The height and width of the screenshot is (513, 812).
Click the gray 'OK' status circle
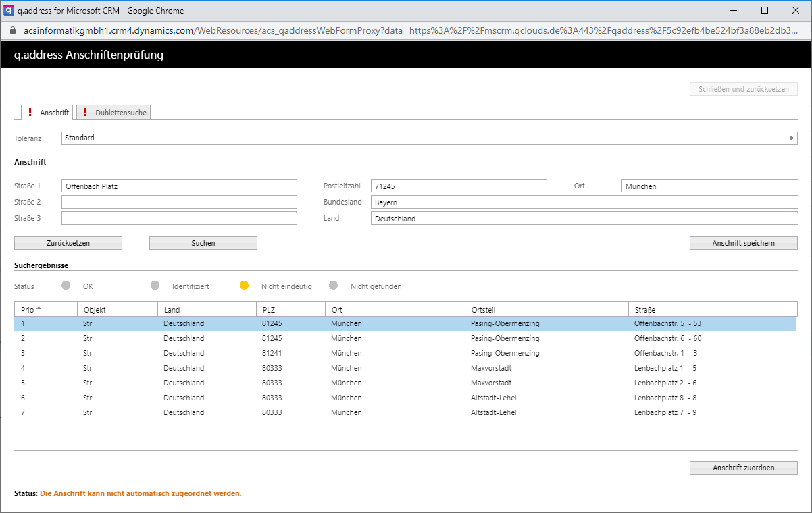(66, 286)
